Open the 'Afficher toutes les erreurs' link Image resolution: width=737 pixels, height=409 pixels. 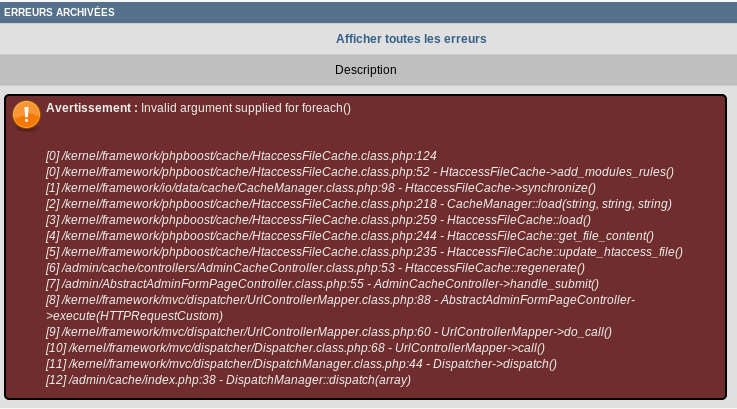pos(411,39)
